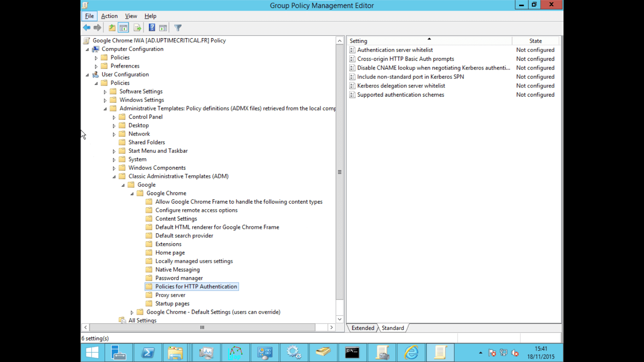Click the Forward navigation arrow
Viewport: 644px width, 362px height.
pyautogui.click(x=97, y=27)
